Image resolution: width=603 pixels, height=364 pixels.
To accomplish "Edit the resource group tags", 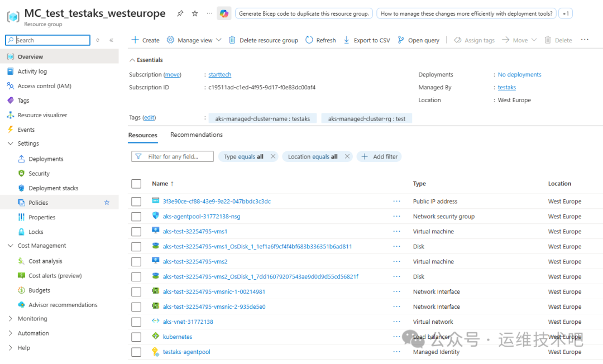I will pyautogui.click(x=149, y=118).
